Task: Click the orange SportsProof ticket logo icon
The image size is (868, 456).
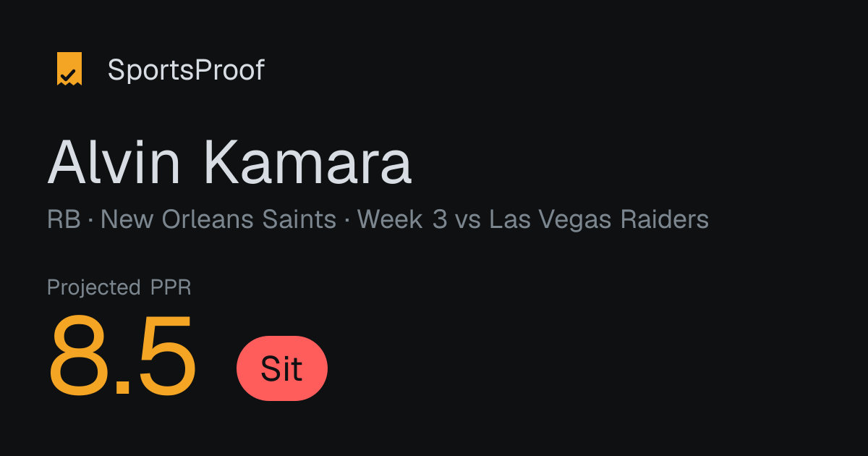Action: click(x=69, y=69)
